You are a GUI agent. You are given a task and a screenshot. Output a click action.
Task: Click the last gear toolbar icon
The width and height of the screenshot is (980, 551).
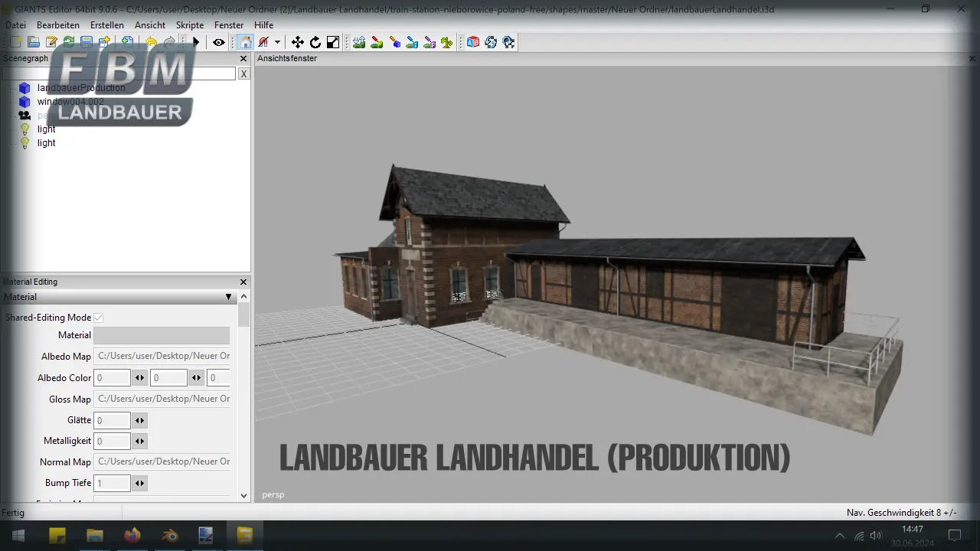point(508,42)
